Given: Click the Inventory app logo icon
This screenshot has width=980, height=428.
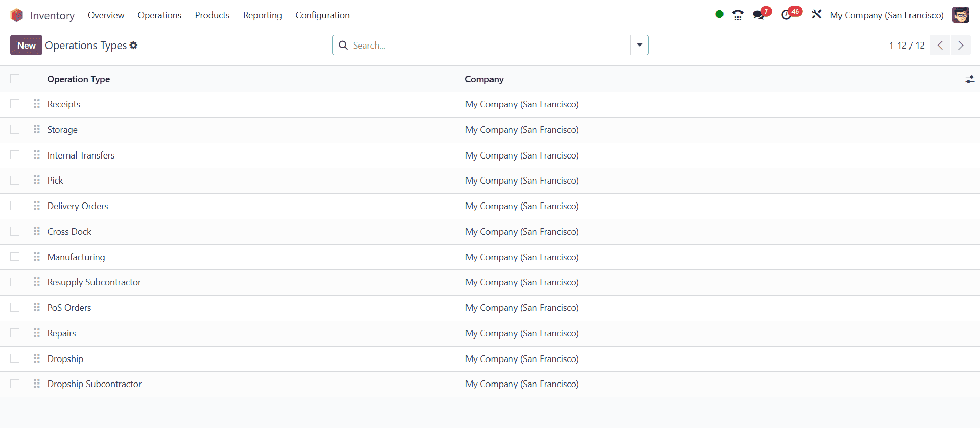Looking at the screenshot, I should 17,15.
